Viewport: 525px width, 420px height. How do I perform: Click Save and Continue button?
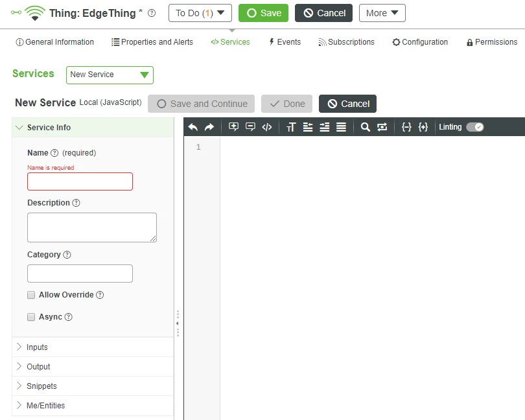click(201, 104)
